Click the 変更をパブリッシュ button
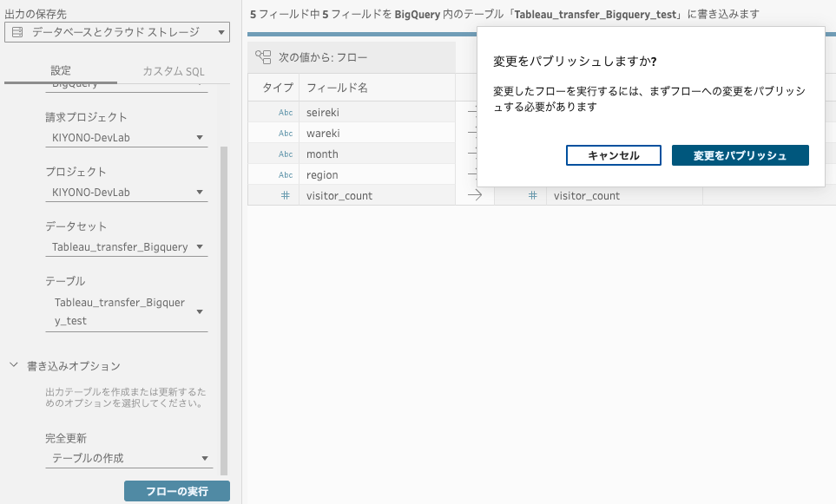Viewport: 836px width, 504px height. (x=740, y=155)
